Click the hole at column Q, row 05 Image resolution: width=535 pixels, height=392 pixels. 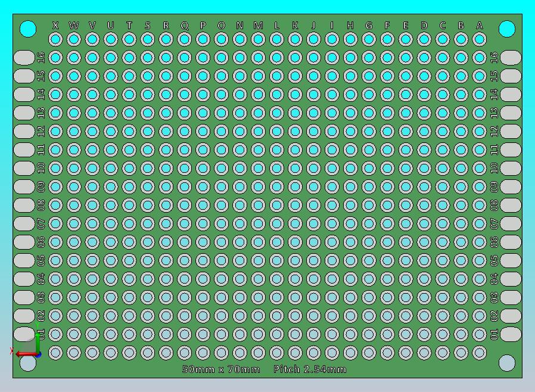pyautogui.click(x=185, y=260)
